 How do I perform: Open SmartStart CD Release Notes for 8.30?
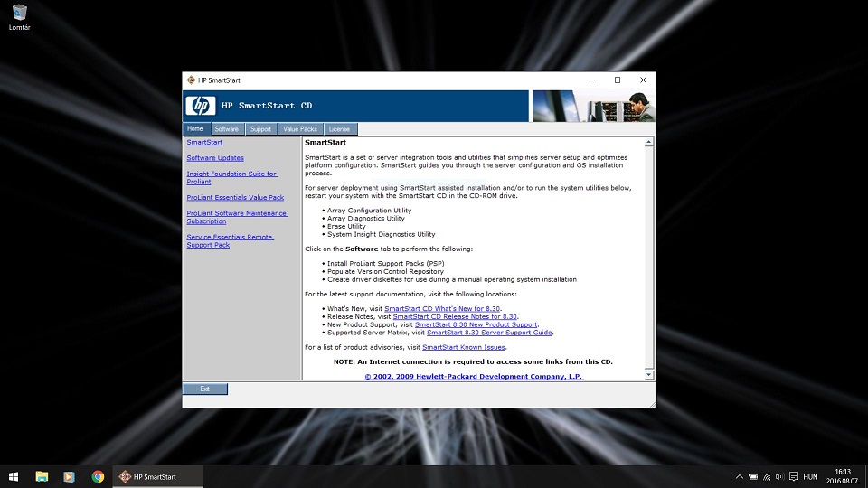pyautogui.click(x=455, y=316)
